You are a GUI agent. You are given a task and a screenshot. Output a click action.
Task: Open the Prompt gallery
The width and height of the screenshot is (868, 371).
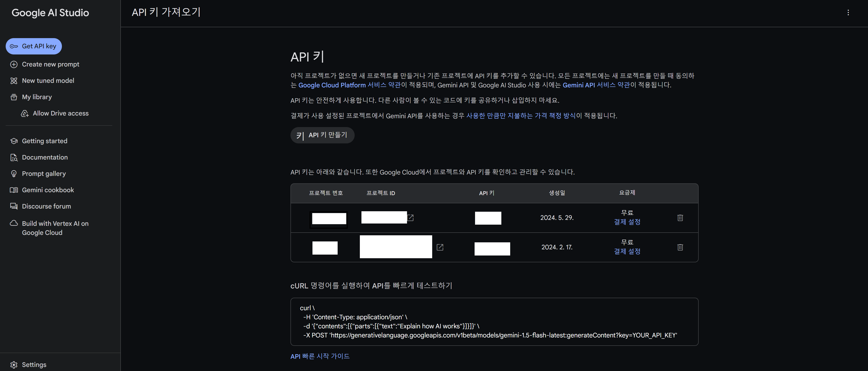tap(44, 174)
